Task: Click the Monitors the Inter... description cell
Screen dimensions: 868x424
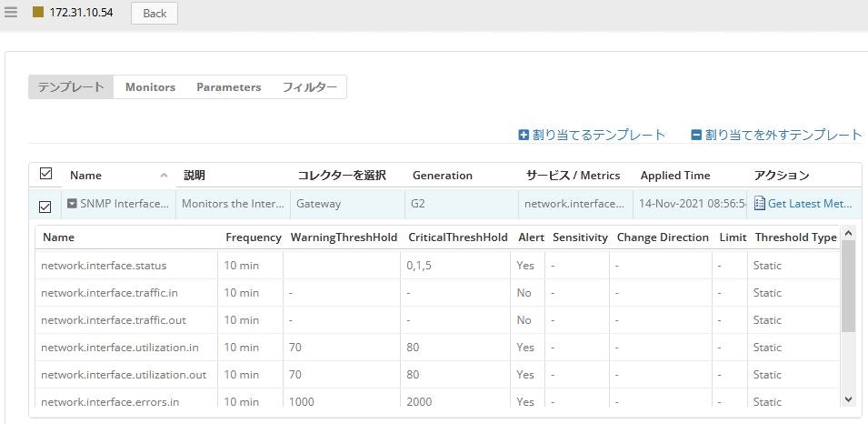Action: coord(233,204)
